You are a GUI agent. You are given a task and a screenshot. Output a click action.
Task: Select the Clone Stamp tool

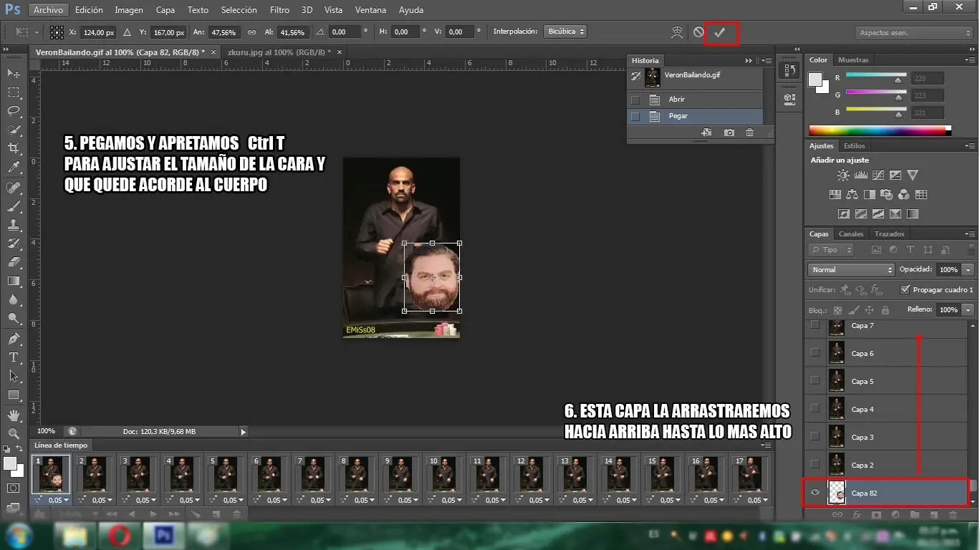[x=14, y=225]
